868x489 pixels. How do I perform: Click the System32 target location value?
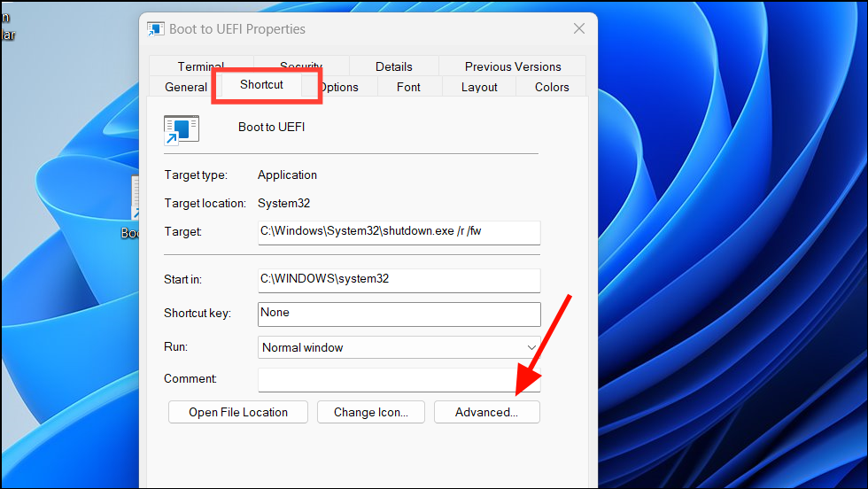283,203
